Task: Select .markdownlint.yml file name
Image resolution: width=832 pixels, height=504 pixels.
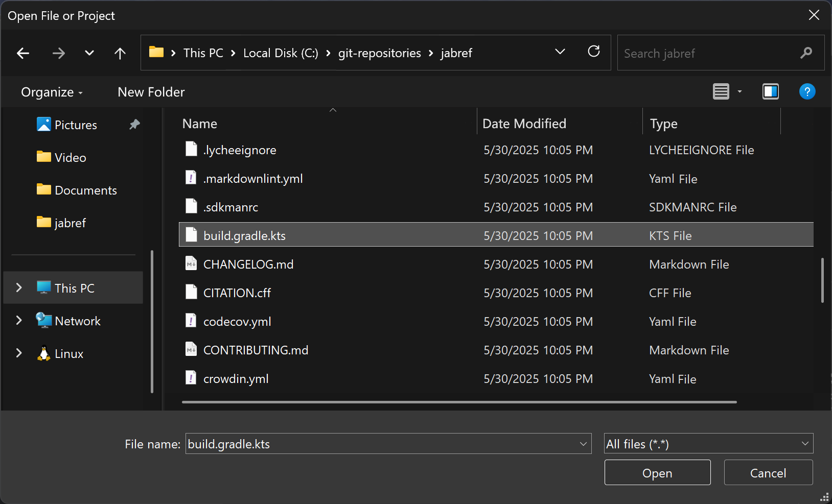Action: 253,179
